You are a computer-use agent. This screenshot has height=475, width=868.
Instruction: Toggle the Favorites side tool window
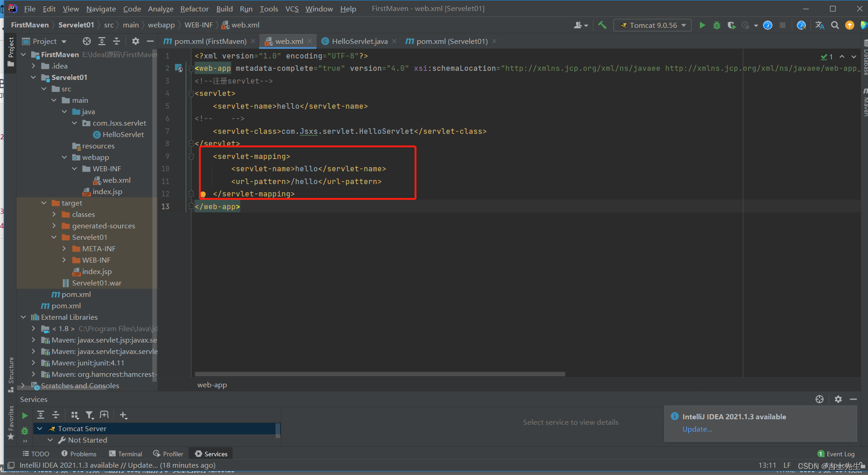(x=11, y=423)
